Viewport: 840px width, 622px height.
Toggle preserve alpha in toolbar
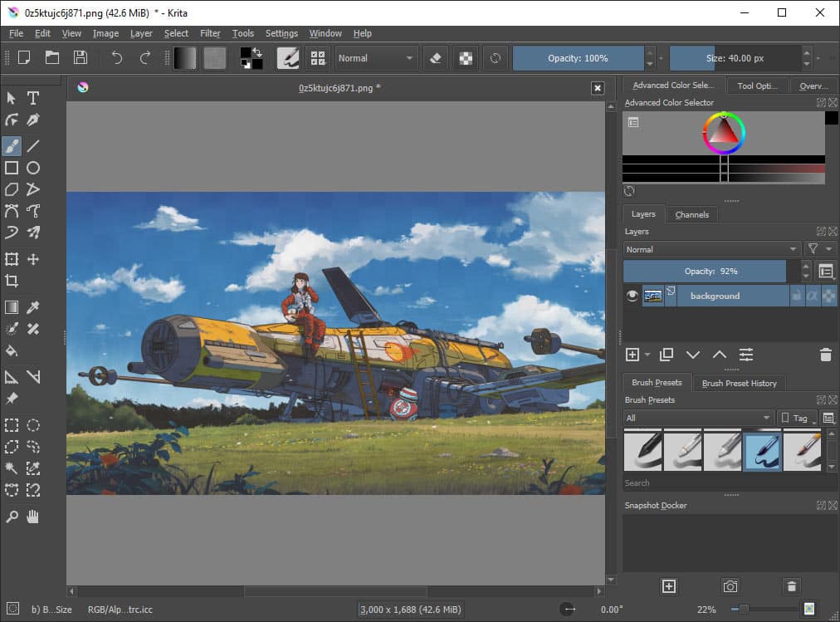pos(466,58)
